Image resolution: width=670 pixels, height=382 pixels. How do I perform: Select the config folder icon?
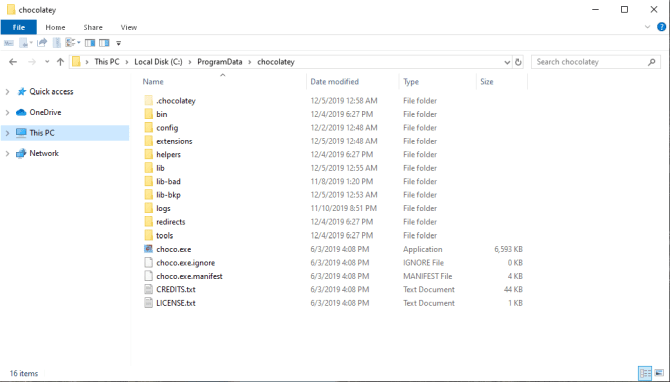tap(148, 127)
